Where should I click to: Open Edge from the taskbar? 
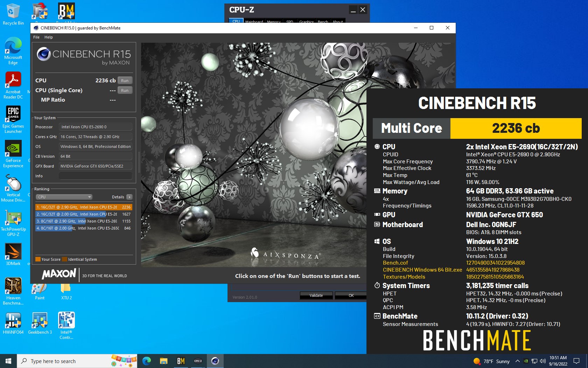pos(147,361)
